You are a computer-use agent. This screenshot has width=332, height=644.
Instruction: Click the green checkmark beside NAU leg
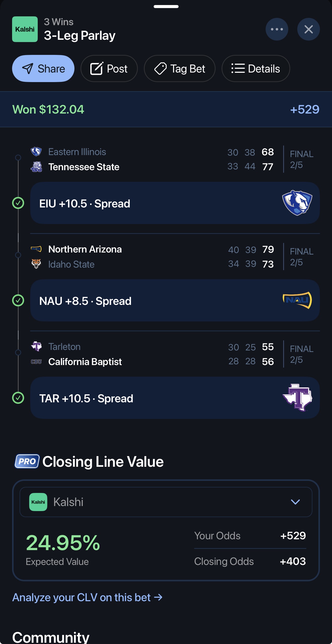[x=18, y=300]
